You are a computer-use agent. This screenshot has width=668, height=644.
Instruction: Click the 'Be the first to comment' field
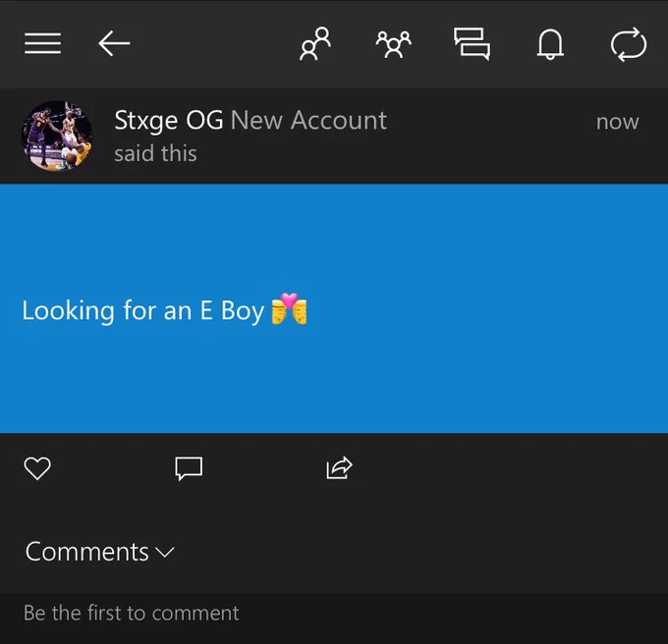(x=334, y=614)
